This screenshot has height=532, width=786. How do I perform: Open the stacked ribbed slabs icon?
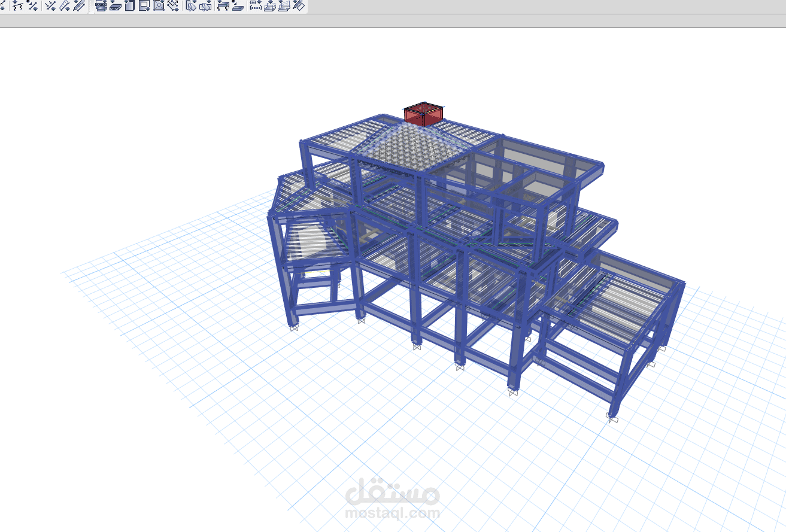[x=101, y=6]
